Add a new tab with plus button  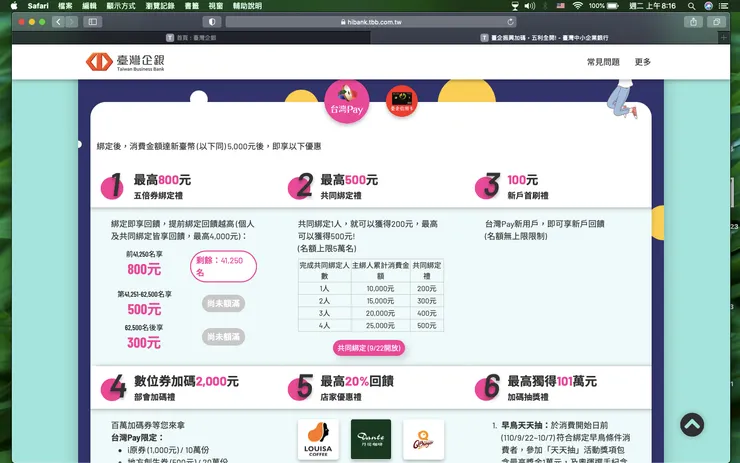723,37
